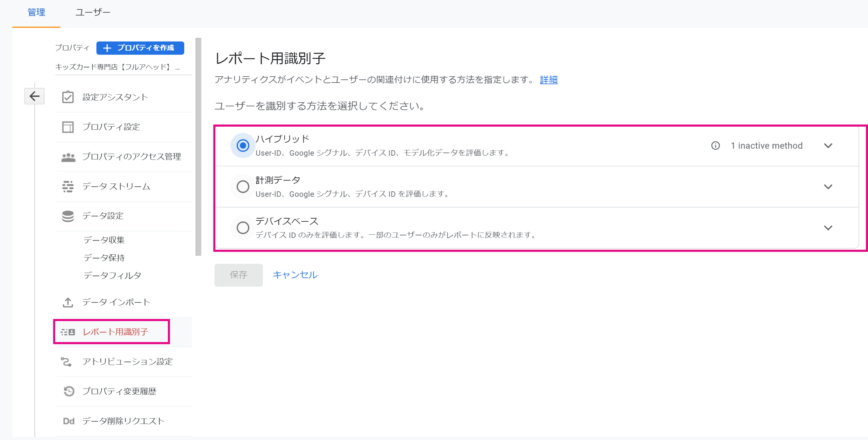Expand the ハイブリッド option chevron
The width and height of the screenshot is (868, 440).
tap(828, 146)
